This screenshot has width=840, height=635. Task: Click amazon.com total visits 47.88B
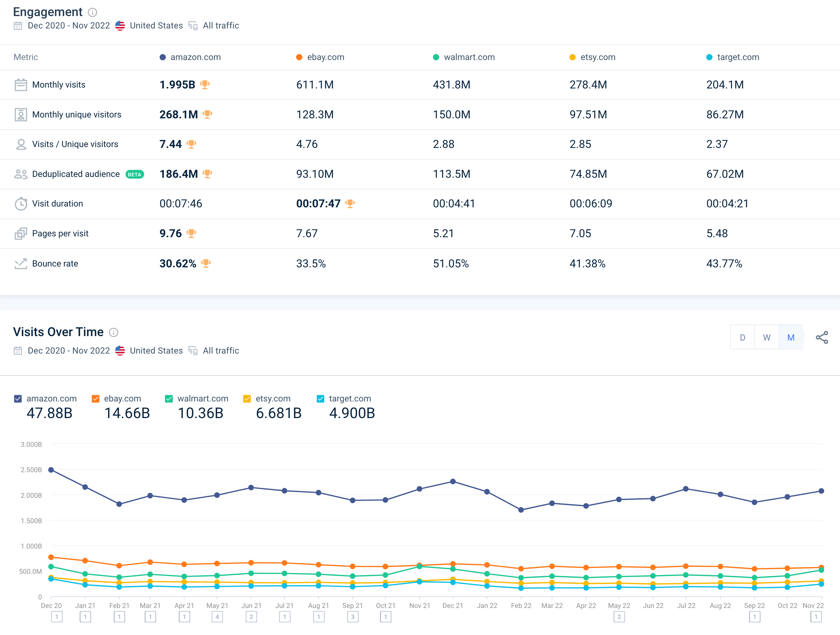(x=49, y=413)
